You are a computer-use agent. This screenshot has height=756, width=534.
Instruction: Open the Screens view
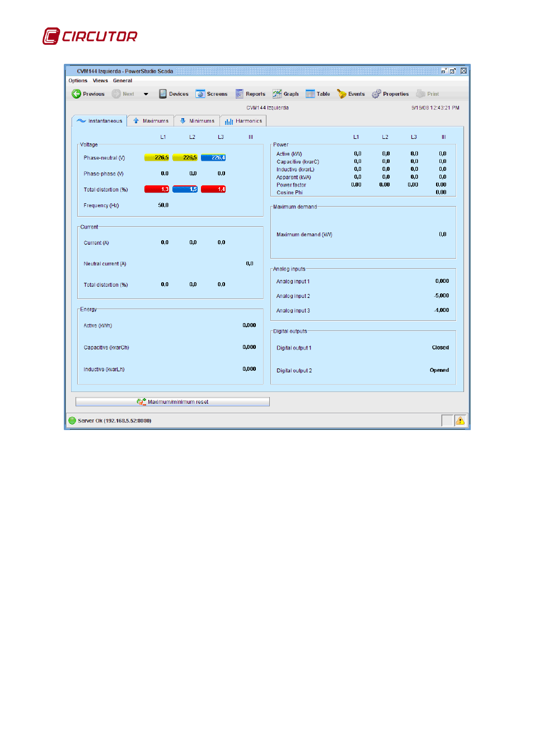(x=212, y=94)
